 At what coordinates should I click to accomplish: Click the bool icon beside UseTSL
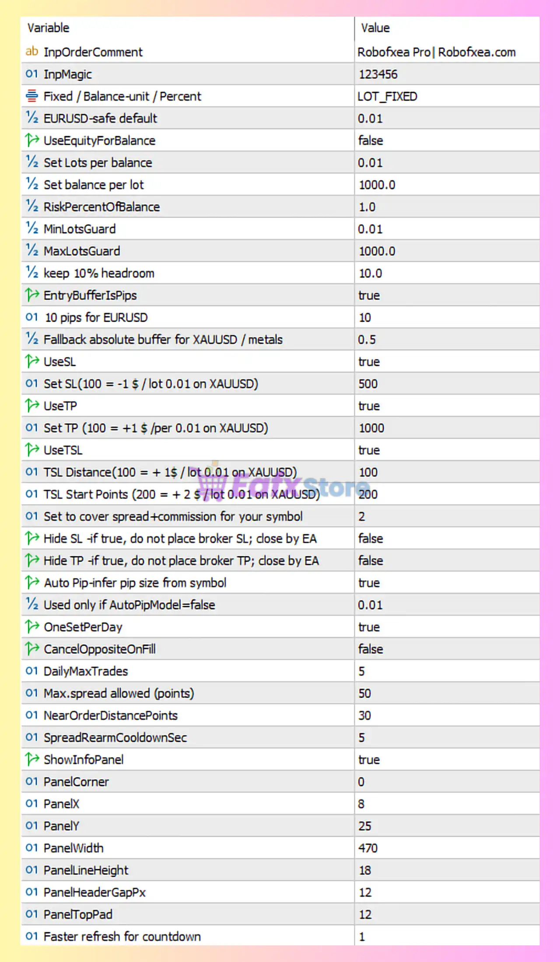tap(31, 449)
